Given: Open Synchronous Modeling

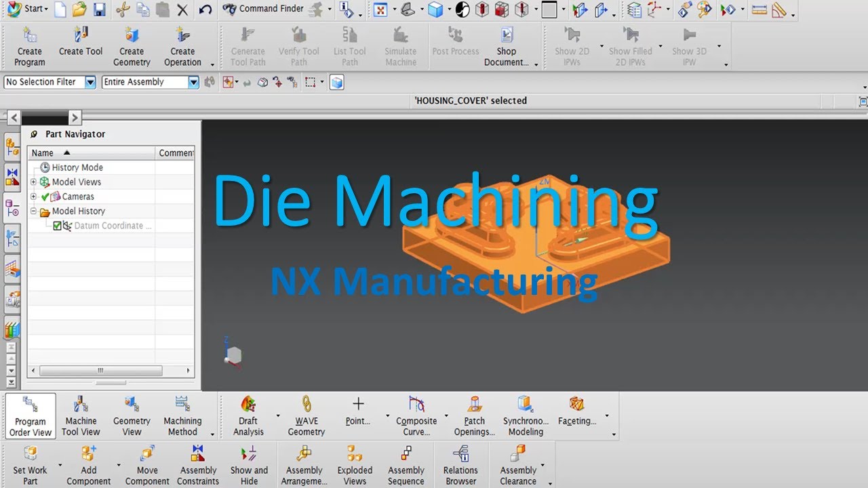Looking at the screenshot, I should click(526, 416).
